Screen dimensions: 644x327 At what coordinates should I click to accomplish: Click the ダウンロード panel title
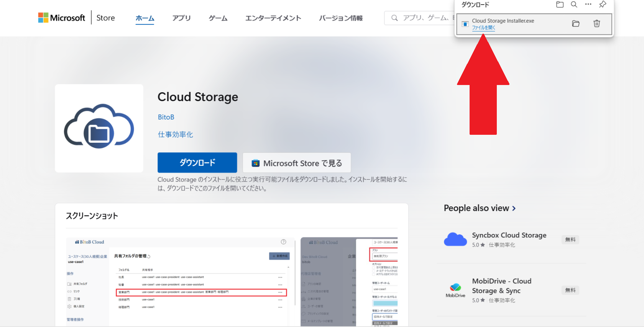[475, 5]
